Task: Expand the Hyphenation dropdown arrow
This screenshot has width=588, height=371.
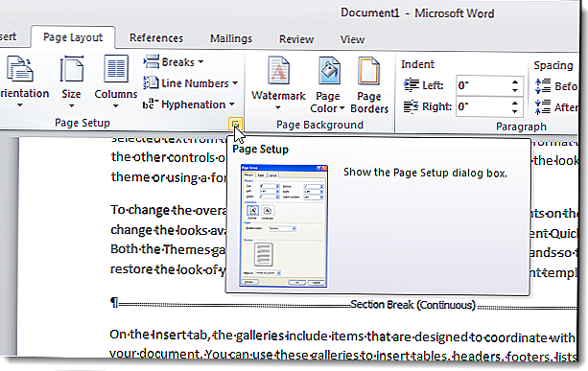Action: (x=232, y=104)
